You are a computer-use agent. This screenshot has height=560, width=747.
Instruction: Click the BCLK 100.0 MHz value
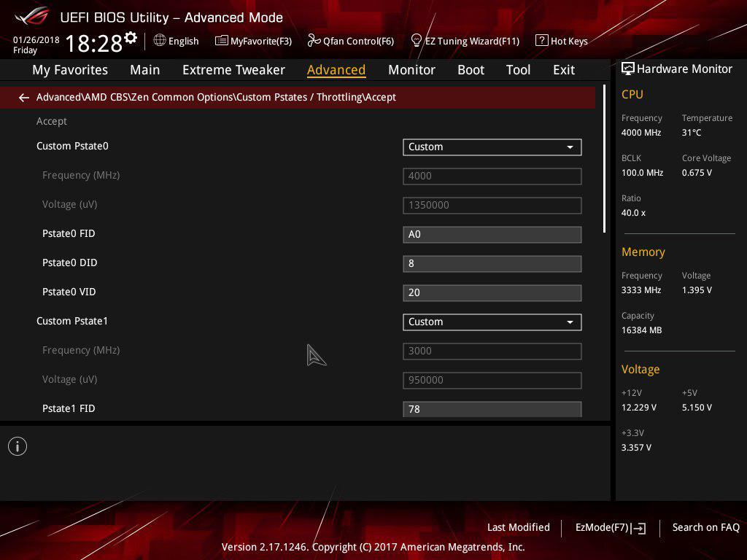642,173
